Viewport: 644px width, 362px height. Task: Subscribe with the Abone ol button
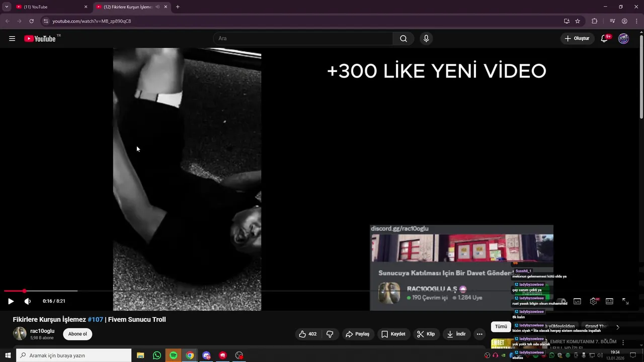coord(77,334)
